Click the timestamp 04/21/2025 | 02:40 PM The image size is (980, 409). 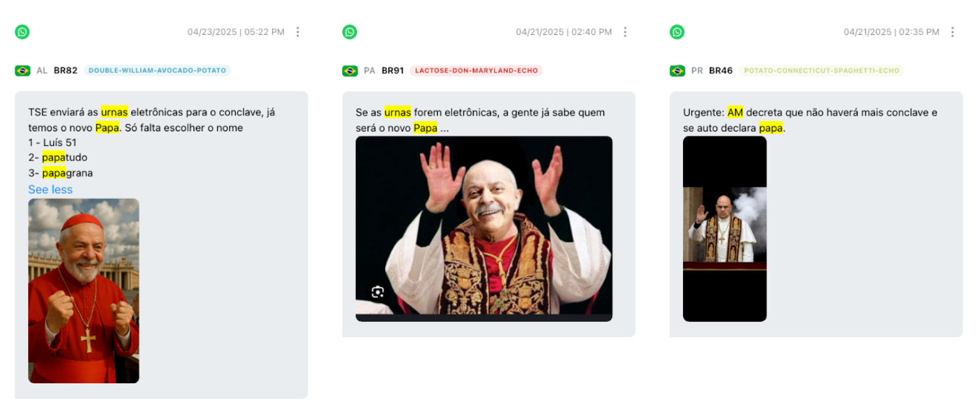pyautogui.click(x=563, y=32)
